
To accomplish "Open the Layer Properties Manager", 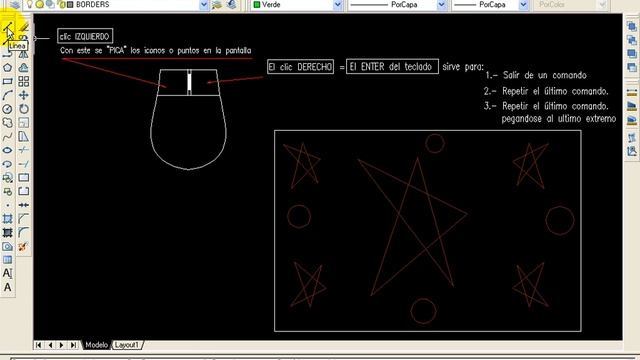I will (x=15, y=4).
